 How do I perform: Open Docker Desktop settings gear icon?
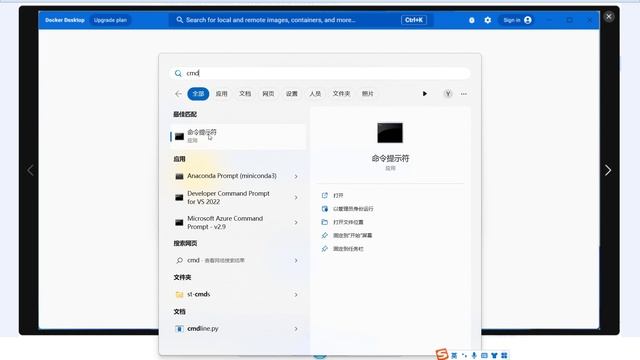488,20
